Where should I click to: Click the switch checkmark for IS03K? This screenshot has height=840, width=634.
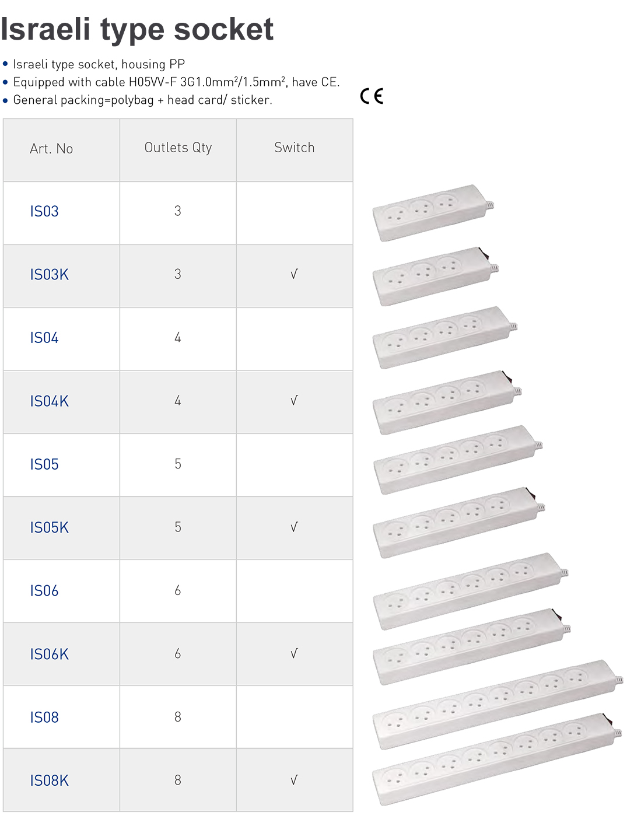pyautogui.click(x=294, y=274)
